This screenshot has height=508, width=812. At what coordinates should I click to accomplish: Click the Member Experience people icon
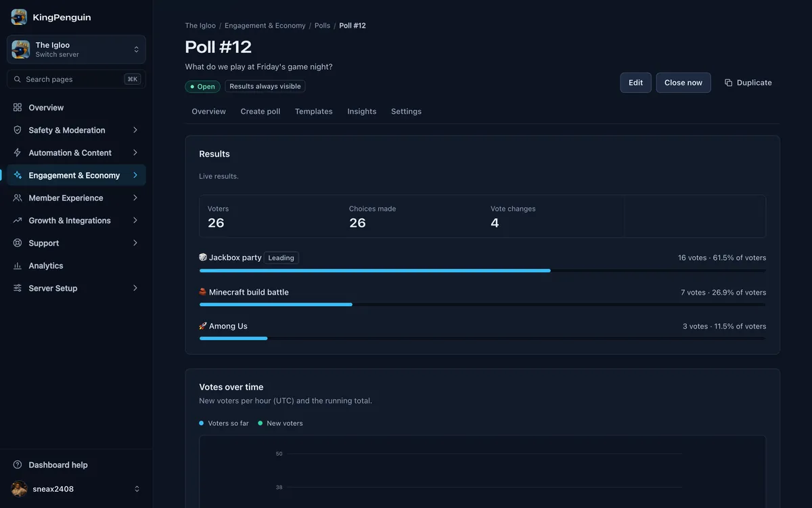pos(18,198)
